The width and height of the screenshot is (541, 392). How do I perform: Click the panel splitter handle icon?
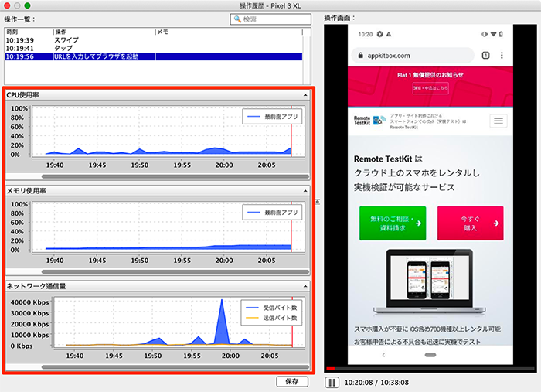pos(318,202)
